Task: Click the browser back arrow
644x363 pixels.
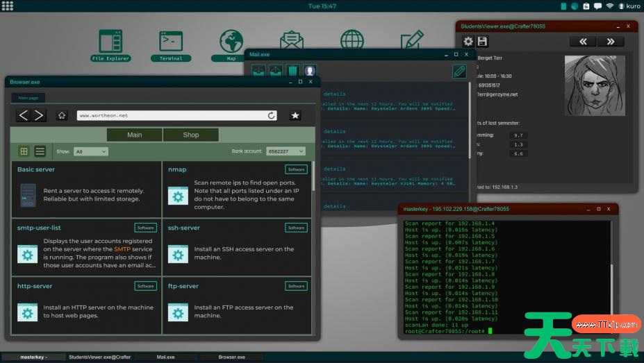Action: click(x=24, y=115)
